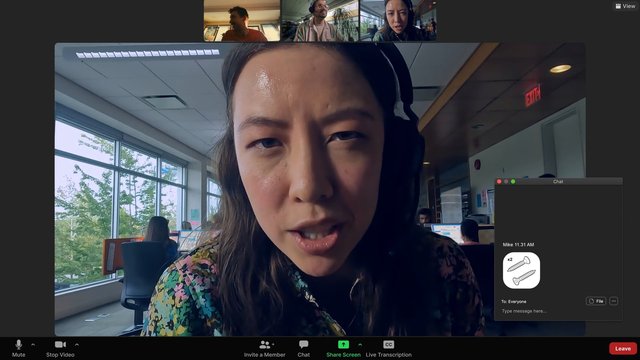Attach a File in the chat window
Viewport: 640px width, 360px height.
[596, 301]
